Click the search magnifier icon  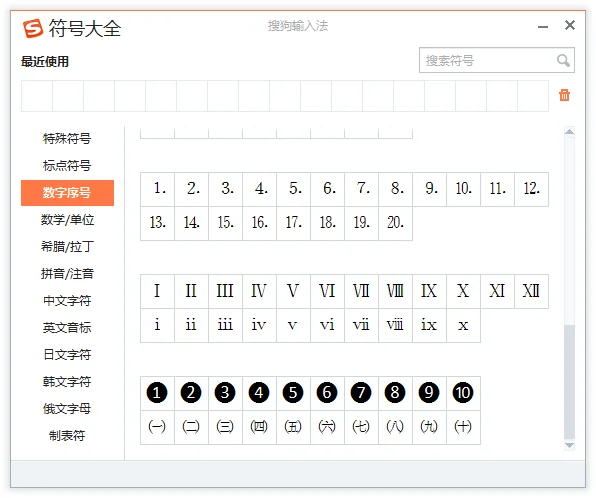click(x=563, y=60)
